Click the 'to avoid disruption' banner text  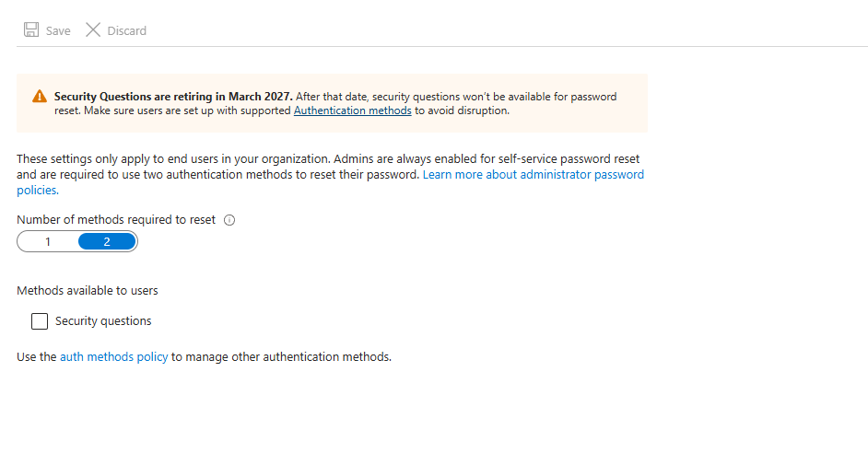click(462, 110)
